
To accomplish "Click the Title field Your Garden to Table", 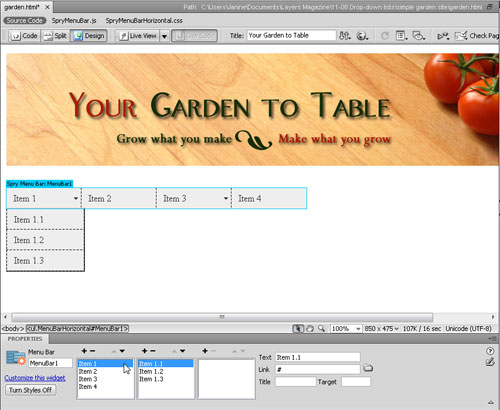I will [x=291, y=35].
